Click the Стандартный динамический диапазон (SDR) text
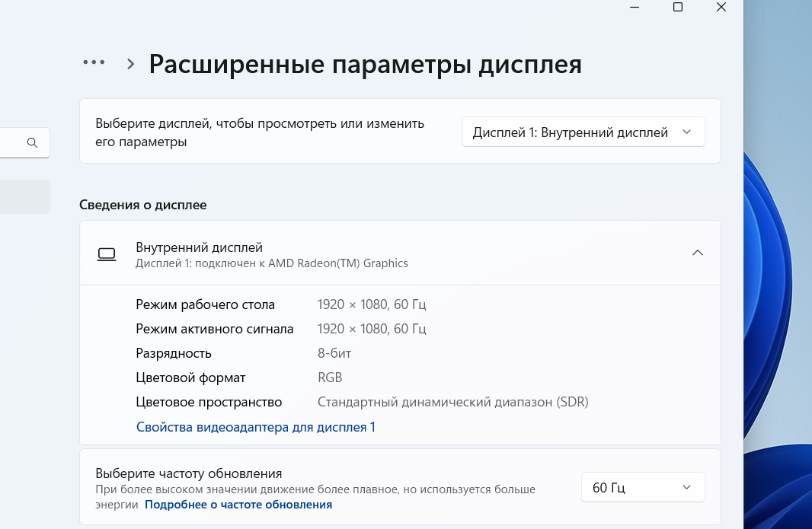The width and height of the screenshot is (812, 529). coord(452,402)
